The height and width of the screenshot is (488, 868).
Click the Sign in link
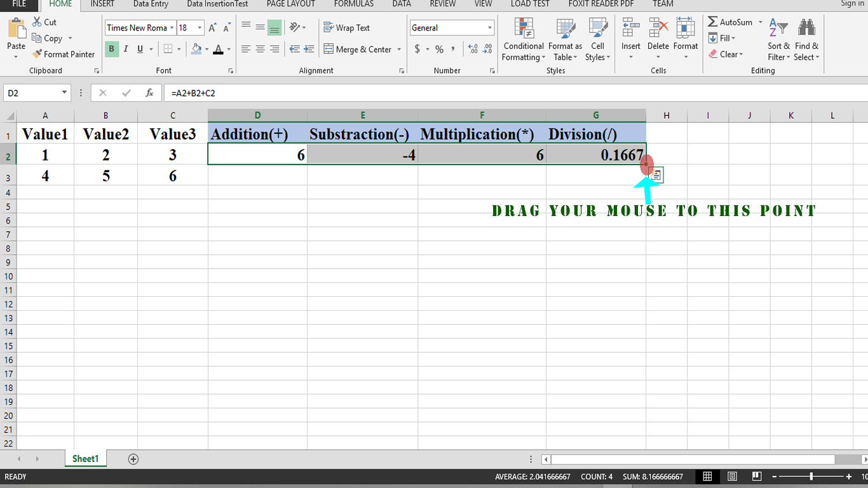pos(851,4)
